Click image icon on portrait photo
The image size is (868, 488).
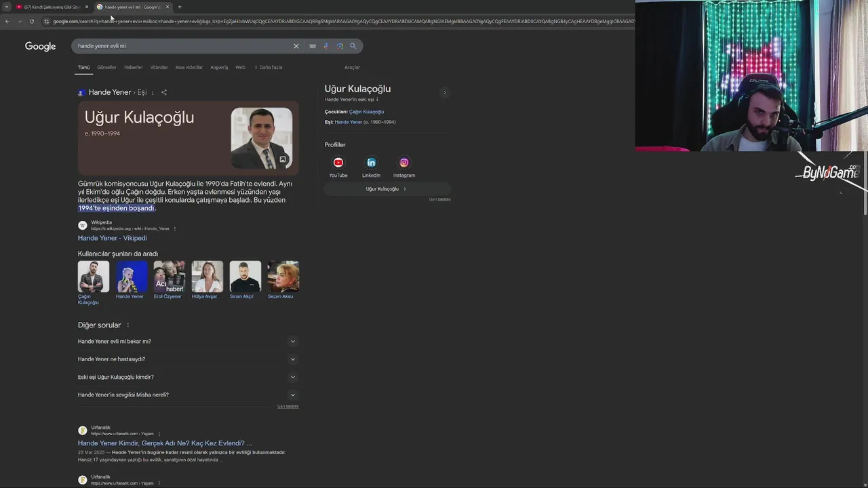pyautogui.click(x=283, y=160)
